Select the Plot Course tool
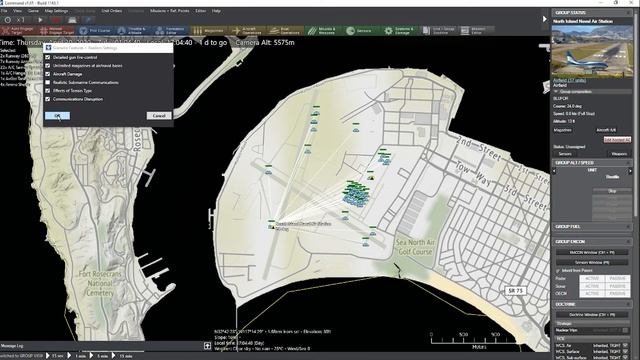 (x=95, y=30)
